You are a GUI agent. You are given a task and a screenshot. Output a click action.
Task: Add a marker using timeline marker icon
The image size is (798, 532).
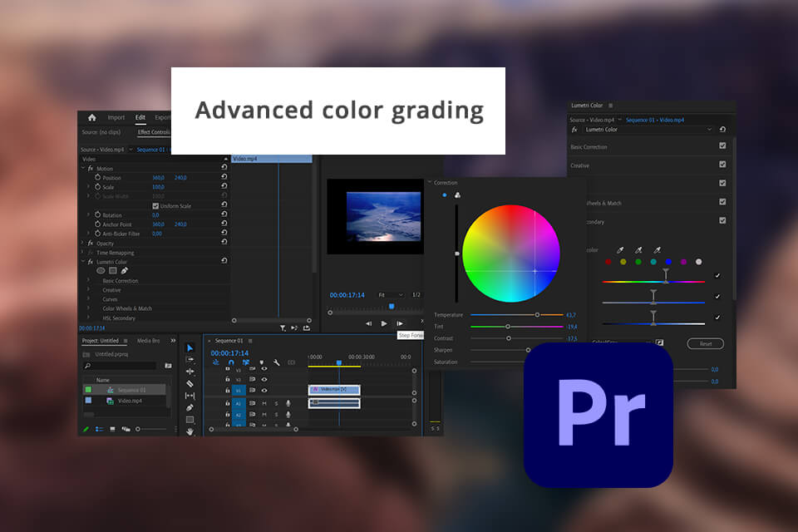(x=262, y=363)
